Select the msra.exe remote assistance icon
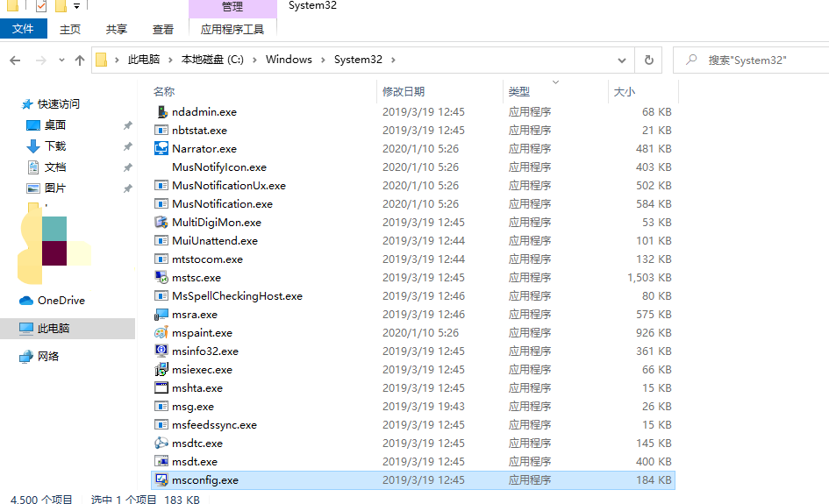 (x=161, y=315)
